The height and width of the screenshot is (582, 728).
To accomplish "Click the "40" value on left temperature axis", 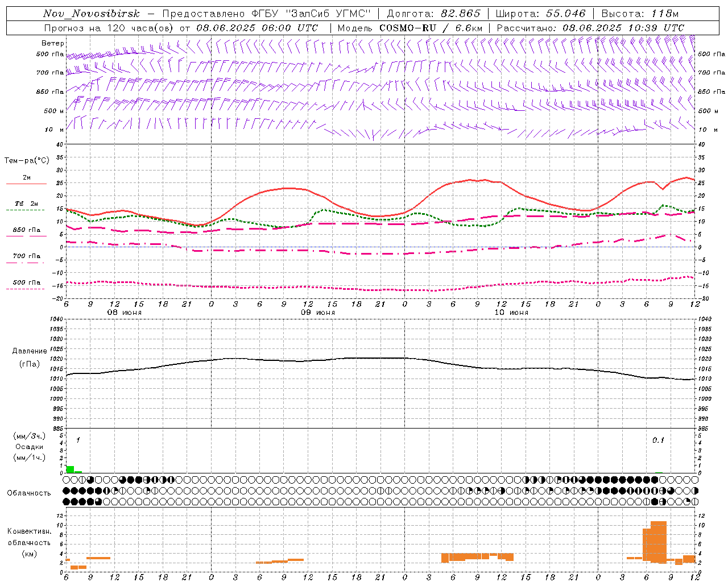I will coord(60,144).
